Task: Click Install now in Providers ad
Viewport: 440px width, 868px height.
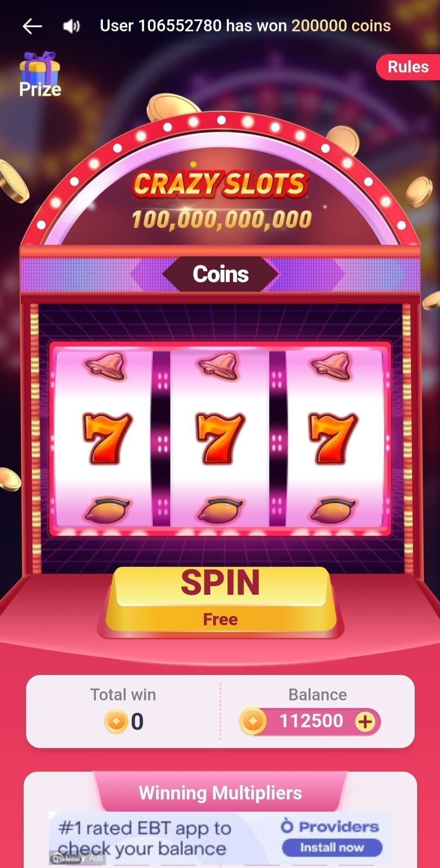Action: point(332,848)
